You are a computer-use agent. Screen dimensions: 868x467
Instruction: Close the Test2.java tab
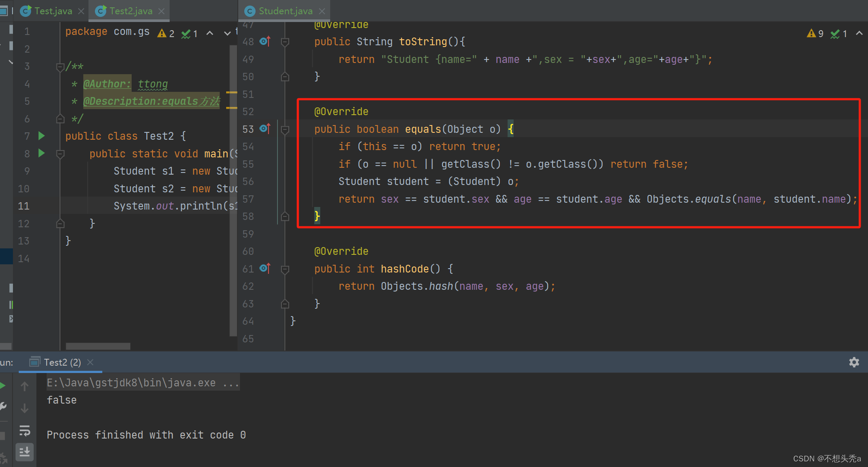[161, 11]
